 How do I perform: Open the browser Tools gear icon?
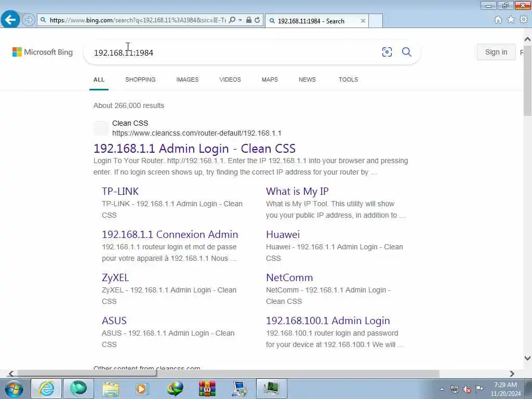tap(524, 20)
